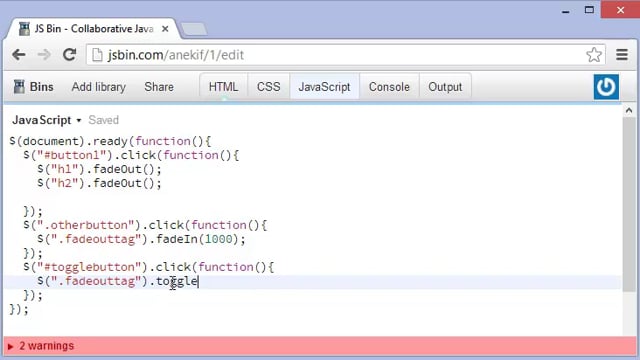640x360 pixels.
Task: Toggle the JavaScript panel
Action: [324, 87]
